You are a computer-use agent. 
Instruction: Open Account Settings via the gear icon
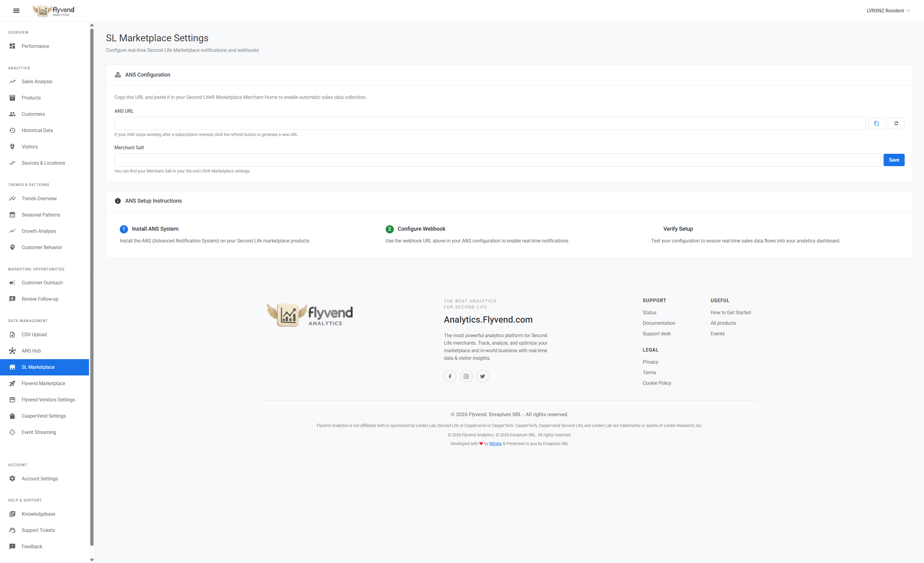(12, 478)
